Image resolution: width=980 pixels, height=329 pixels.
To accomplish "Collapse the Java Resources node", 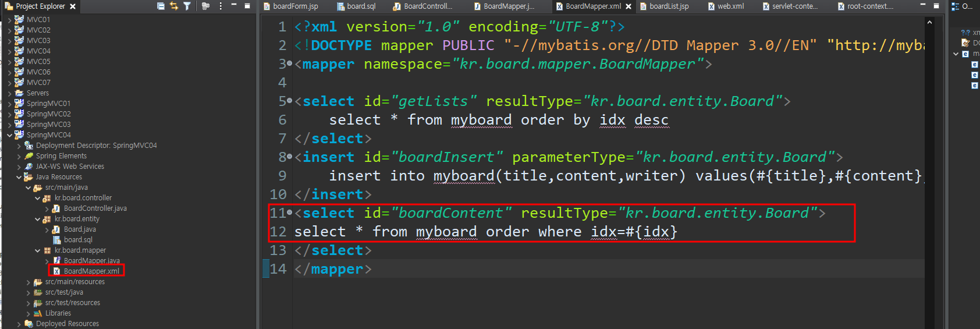I will coord(19,177).
